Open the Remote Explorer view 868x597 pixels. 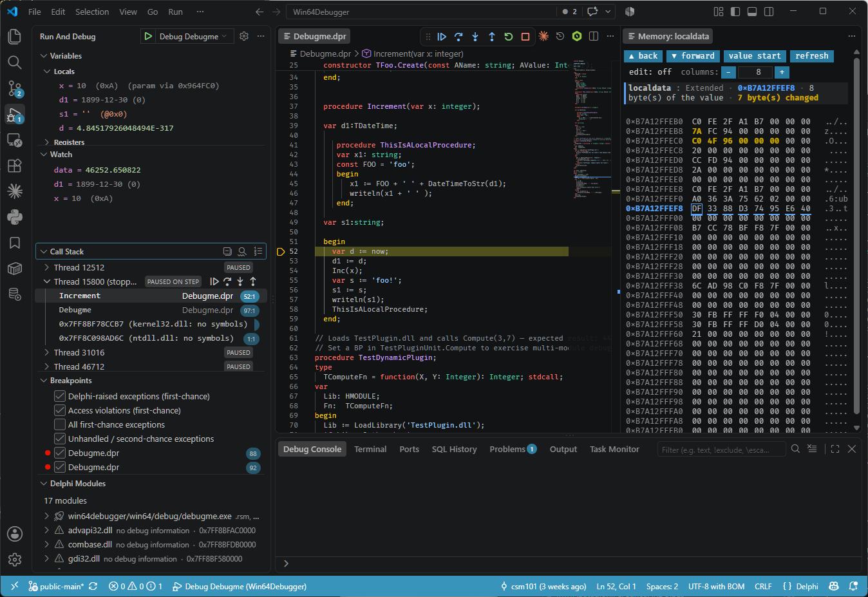pos(14,140)
